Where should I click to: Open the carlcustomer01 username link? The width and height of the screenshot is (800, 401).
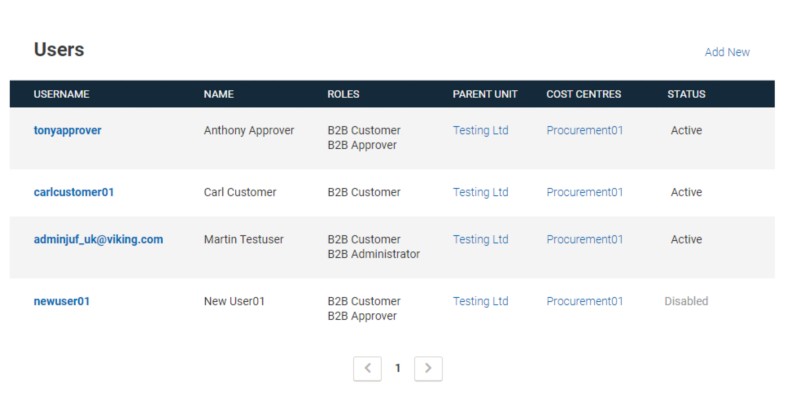(74, 192)
